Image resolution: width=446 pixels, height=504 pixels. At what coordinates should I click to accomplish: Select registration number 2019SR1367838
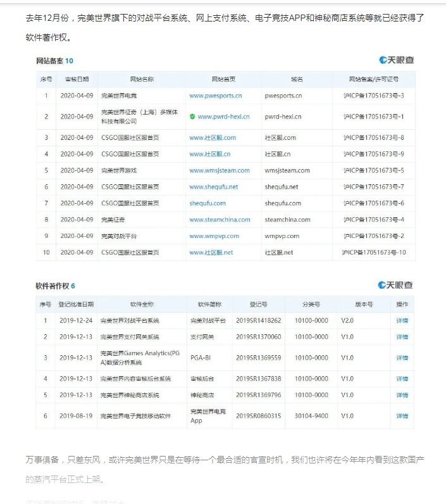[259, 379]
